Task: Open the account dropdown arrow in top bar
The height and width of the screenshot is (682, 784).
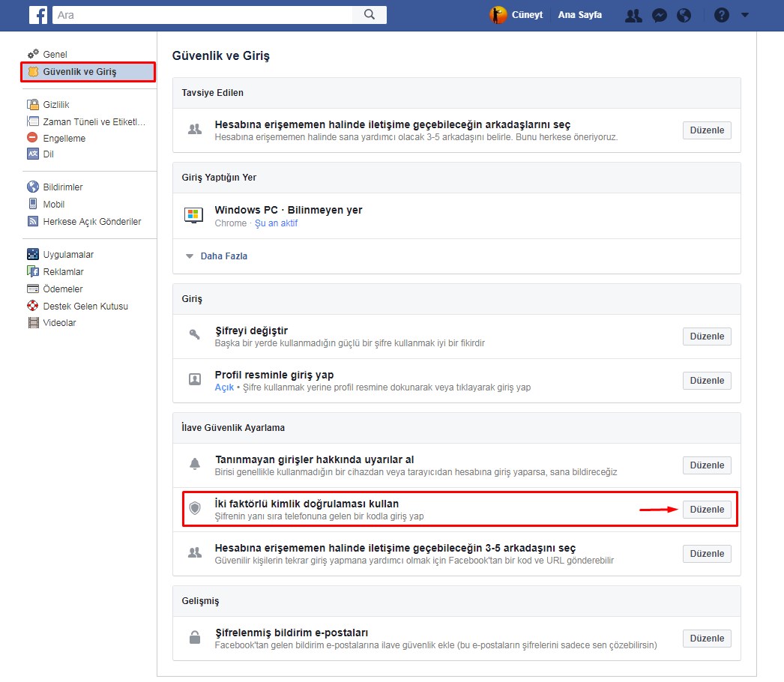Action: pos(744,15)
